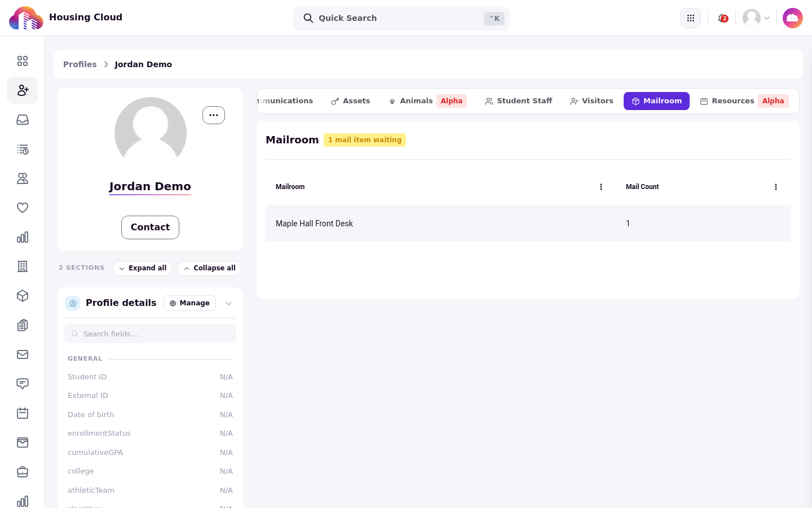Expand all profile sections
The width and height of the screenshot is (812, 508).
point(143,268)
